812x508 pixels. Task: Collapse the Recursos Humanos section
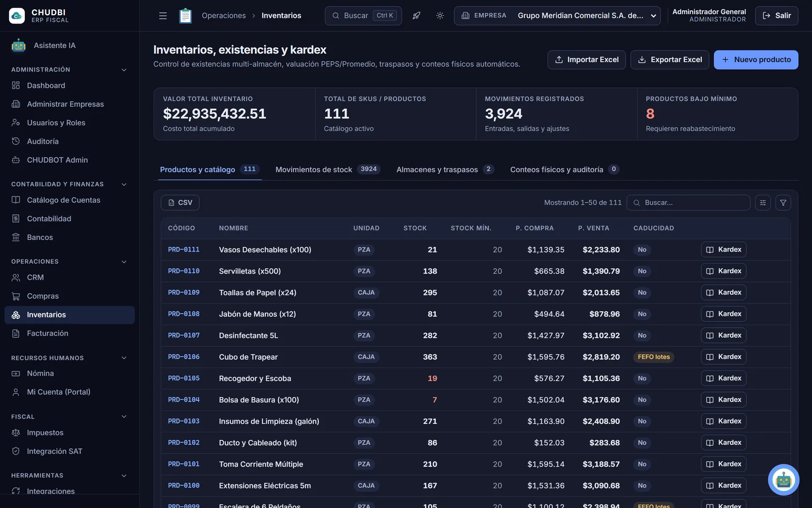pos(124,358)
